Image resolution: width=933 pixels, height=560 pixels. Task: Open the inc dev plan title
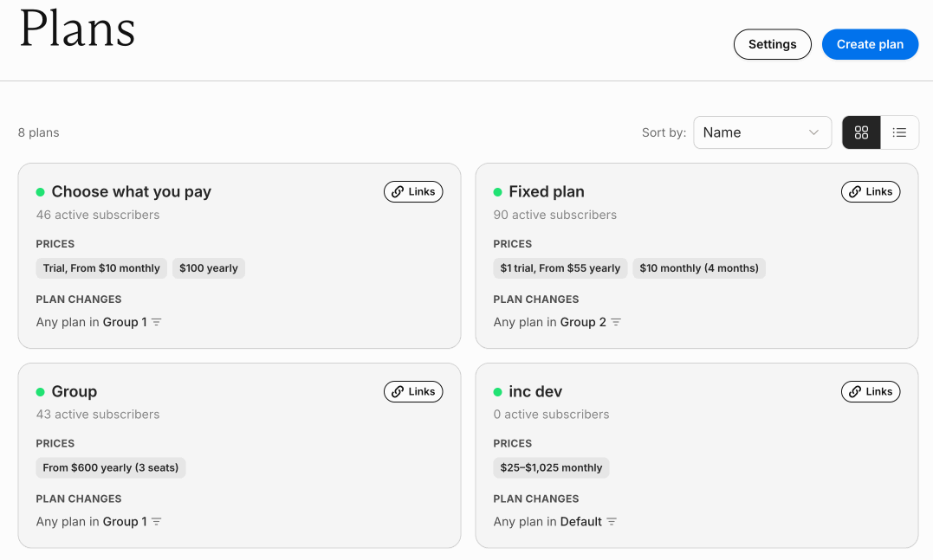(535, 391)
